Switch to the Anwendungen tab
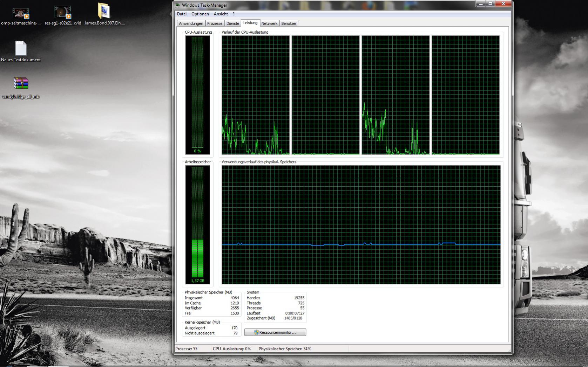This screenshot has width=588, height=367. point(191,23)
